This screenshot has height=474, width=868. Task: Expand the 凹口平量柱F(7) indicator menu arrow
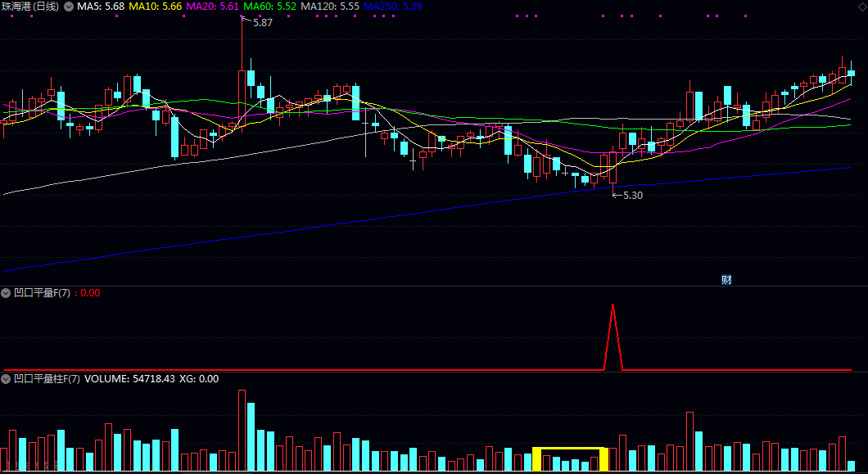6,379
